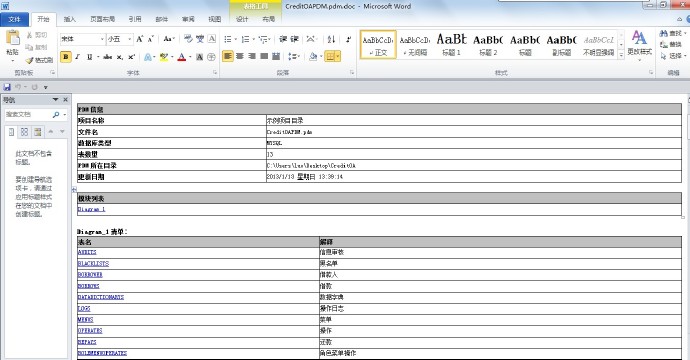
Task: Expand the bullet list dropdown arrow
Action: point(236,39)
